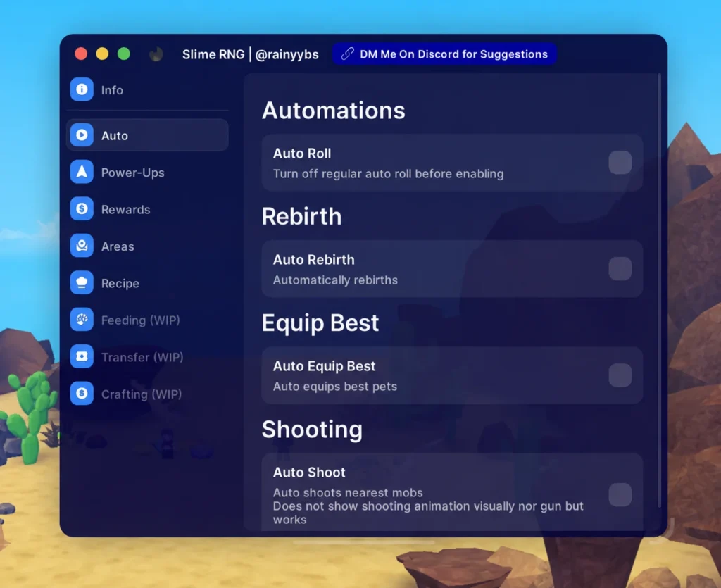Open the Areas map pin icon
Image resolution: width=721 pixels, height=588 pixels.
82,246
